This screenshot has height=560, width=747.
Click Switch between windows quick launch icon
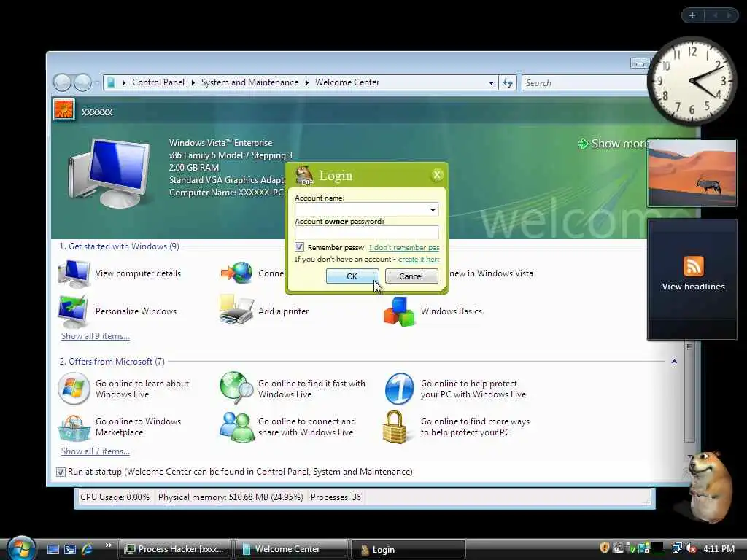(x=70, y=549)
